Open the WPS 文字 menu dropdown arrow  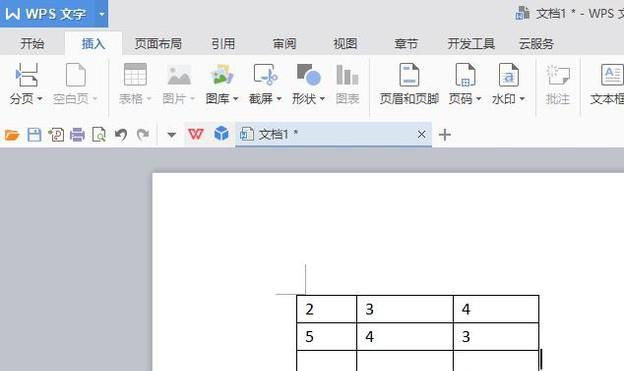point(102,14)
